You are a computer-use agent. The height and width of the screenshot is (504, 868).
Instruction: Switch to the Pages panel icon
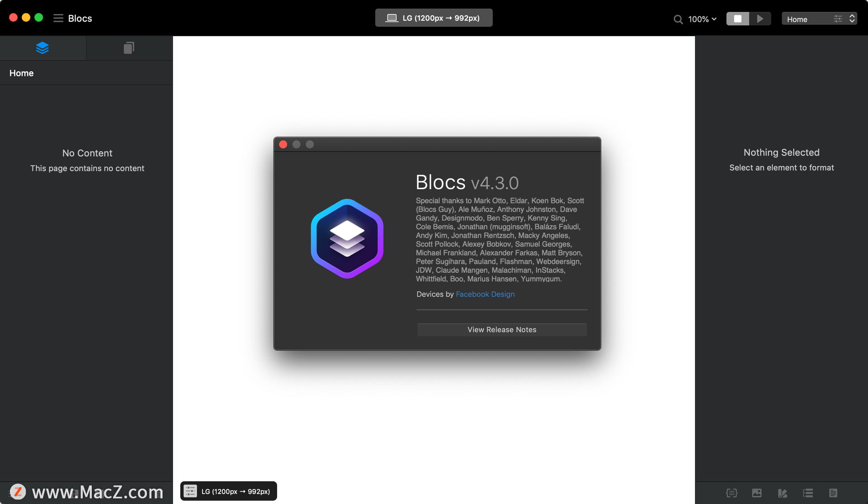point(129,48)
